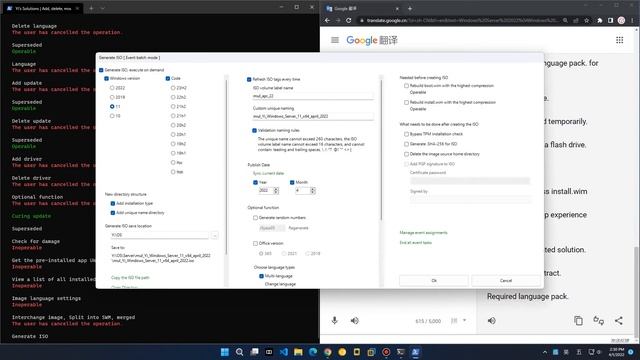Go back in Chrome browser
The width and height of the screenshot is (640, 360).
tap(327, 20)
